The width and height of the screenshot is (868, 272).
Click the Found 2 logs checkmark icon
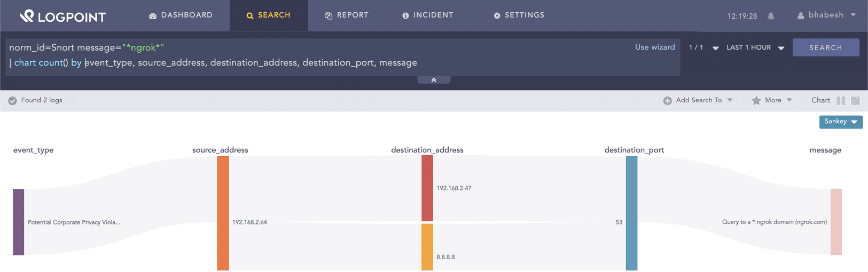(x=12, y=101)
